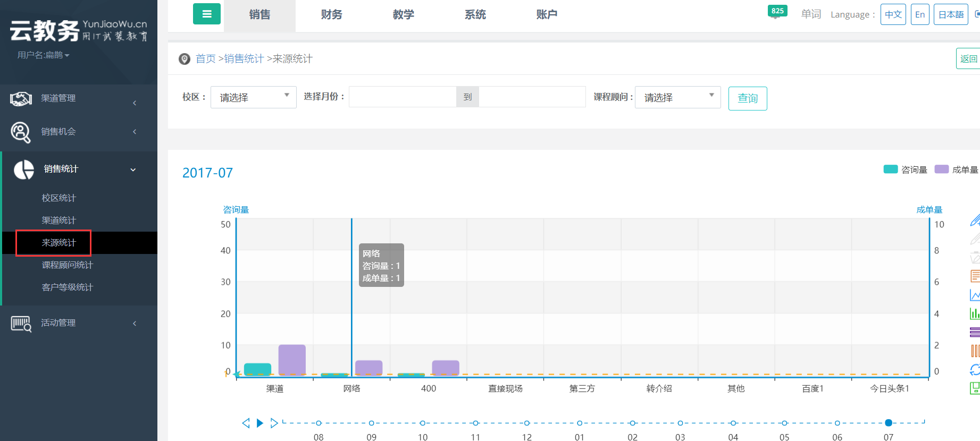Open the 课程顾问 请选择 dropdown

(677, 97)
